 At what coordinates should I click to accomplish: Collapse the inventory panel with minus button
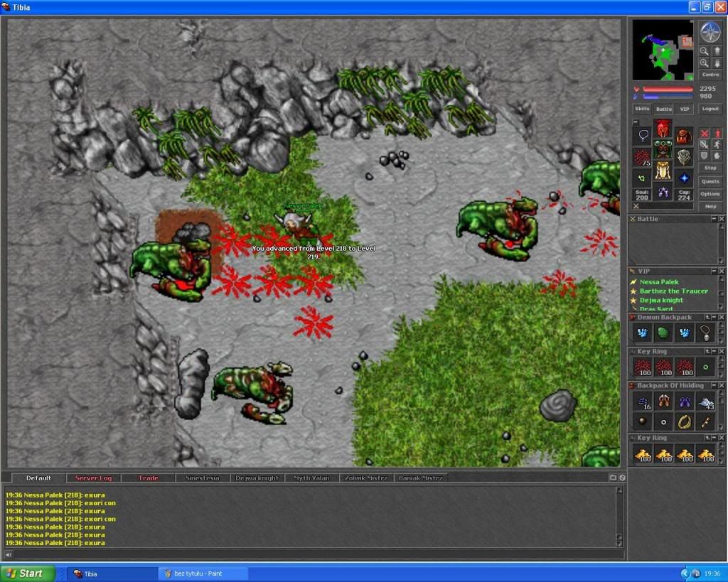(x=636, y=122)
